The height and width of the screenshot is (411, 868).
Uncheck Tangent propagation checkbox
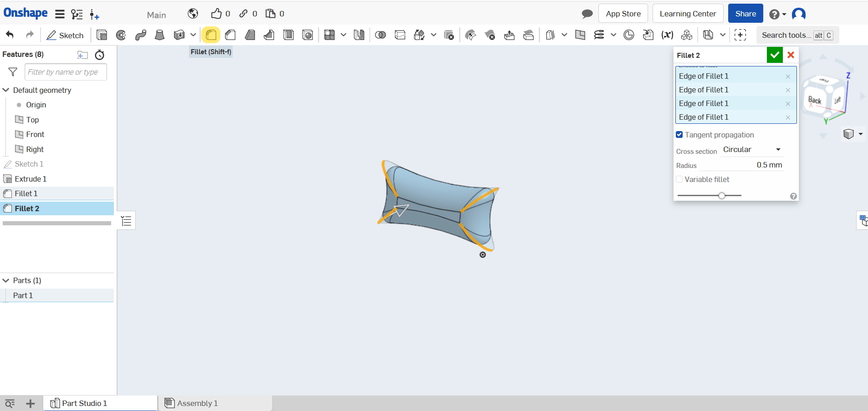click(x=679, y=135)
